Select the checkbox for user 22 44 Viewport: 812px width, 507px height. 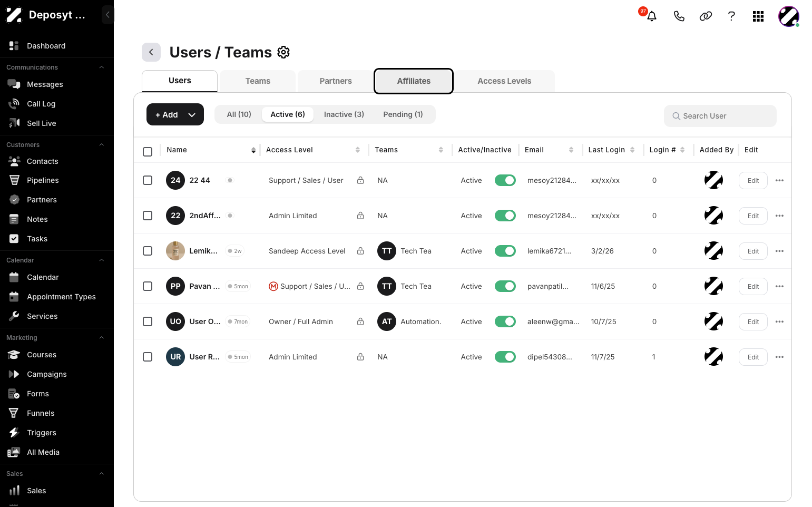click(x=148, y=180)
